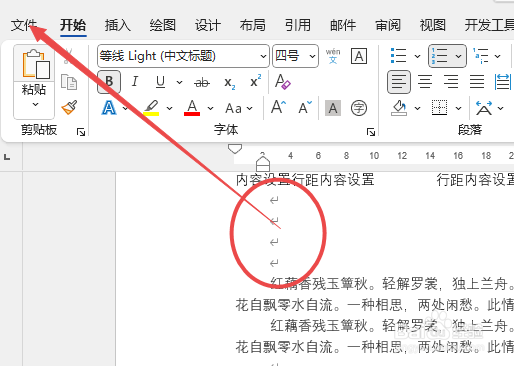Apply a numbered list

click(439, 56)
